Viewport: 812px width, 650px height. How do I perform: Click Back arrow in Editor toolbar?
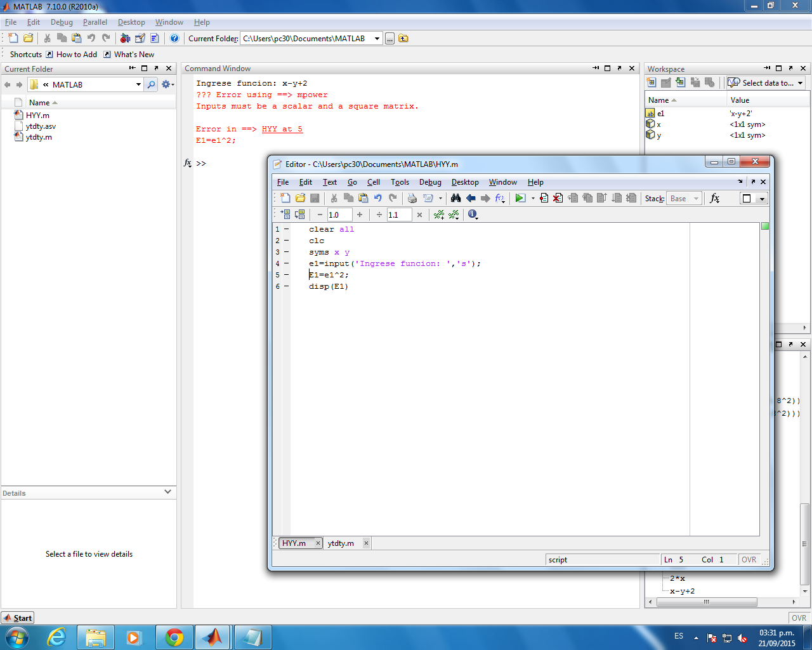coord(471,198)
